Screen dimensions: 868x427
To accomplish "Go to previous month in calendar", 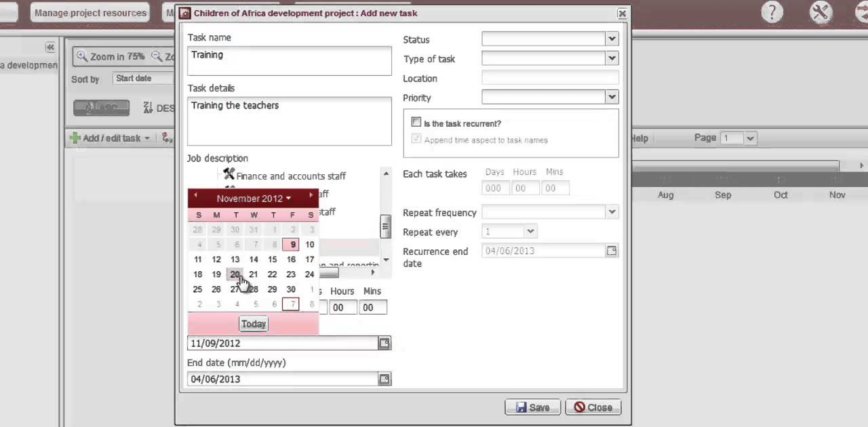I will [195, 195].
